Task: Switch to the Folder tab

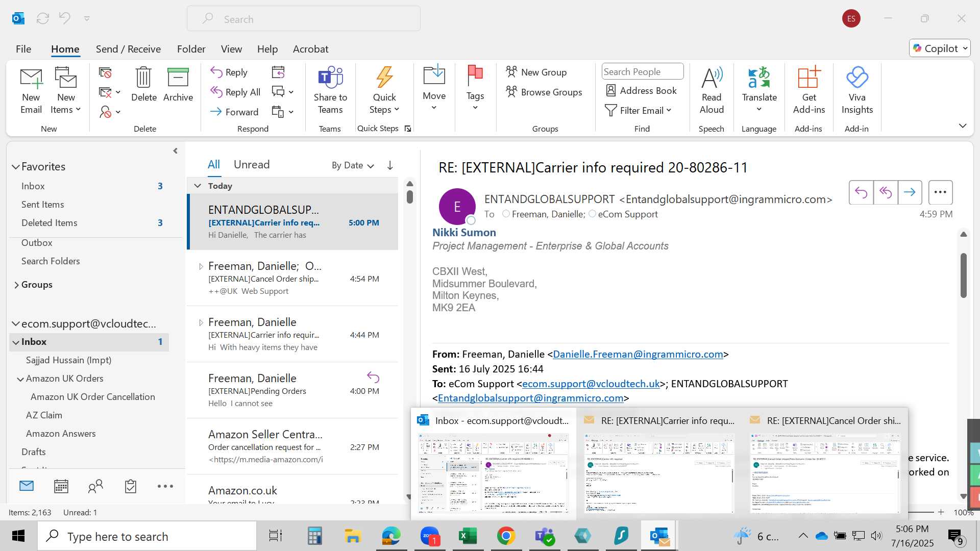Action: 191,49
